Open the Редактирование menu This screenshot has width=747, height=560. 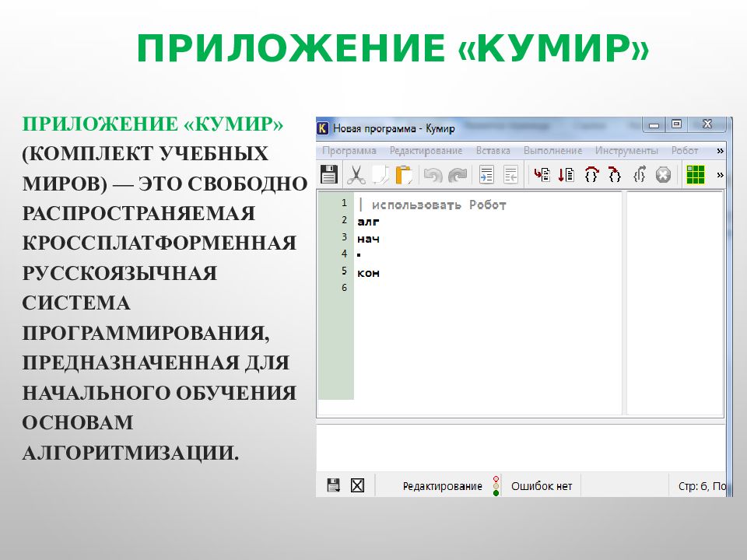[426, 150]
